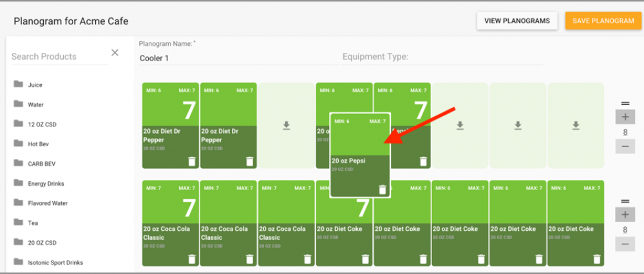
Task: Drop icon in slot between Dr Pepper and Pepsi
Action: pyautogui.click(x=287, y=126)
